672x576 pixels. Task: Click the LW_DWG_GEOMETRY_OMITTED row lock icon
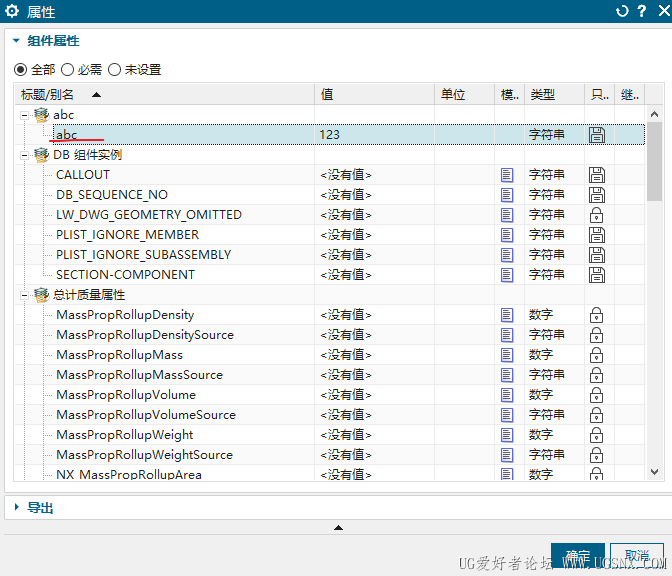pos(597,215)
